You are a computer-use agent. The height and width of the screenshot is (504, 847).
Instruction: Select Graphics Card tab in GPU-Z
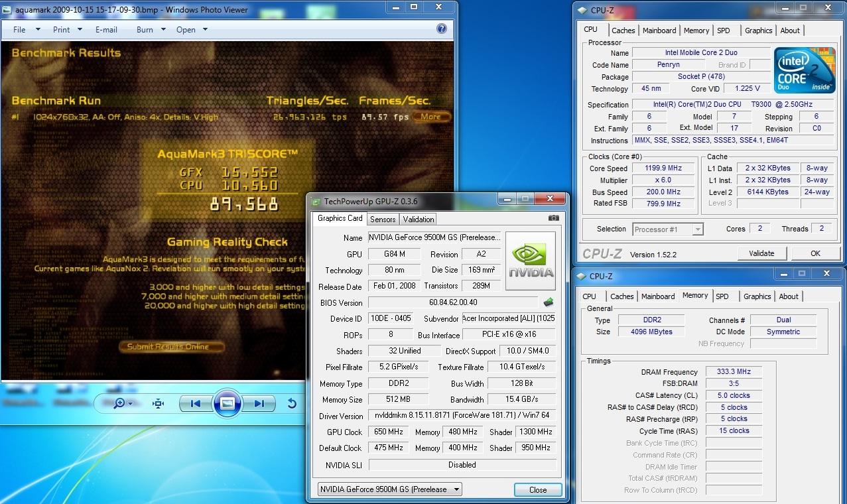pyautogui.click(x=340, y=218)
